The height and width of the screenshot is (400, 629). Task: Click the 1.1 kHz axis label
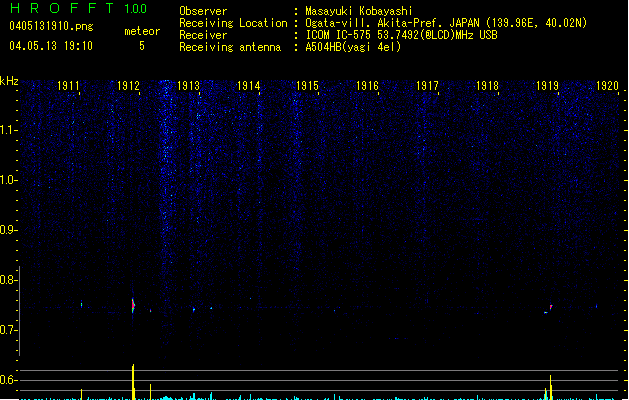point(8,130)
